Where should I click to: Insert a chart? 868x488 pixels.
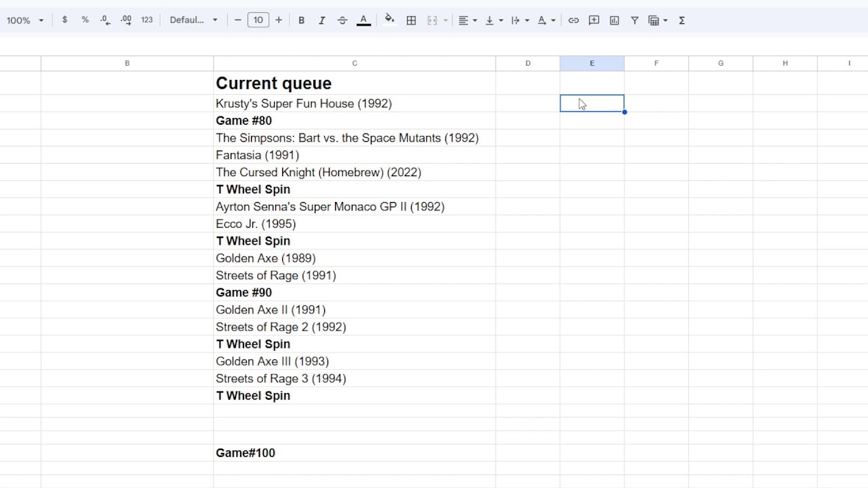pos(614,20)
